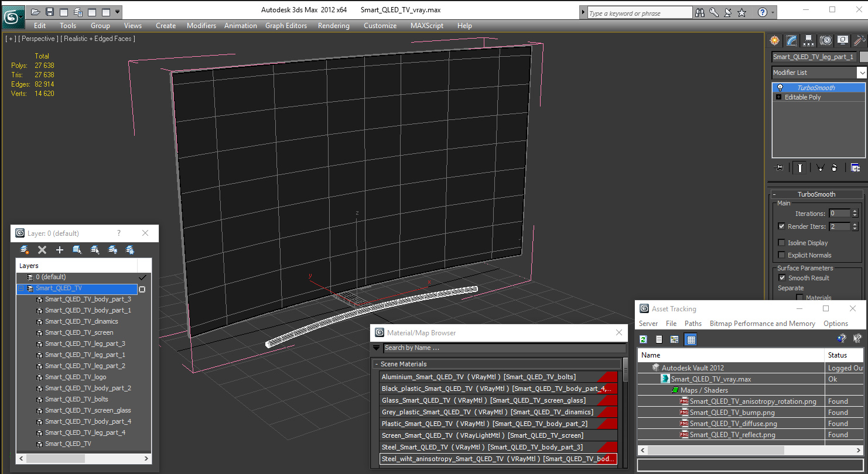Click Create New Layer icon in Layer dialog
This screenshot has height=474, width=868.
pyautogui.click(x=25, y=250)
